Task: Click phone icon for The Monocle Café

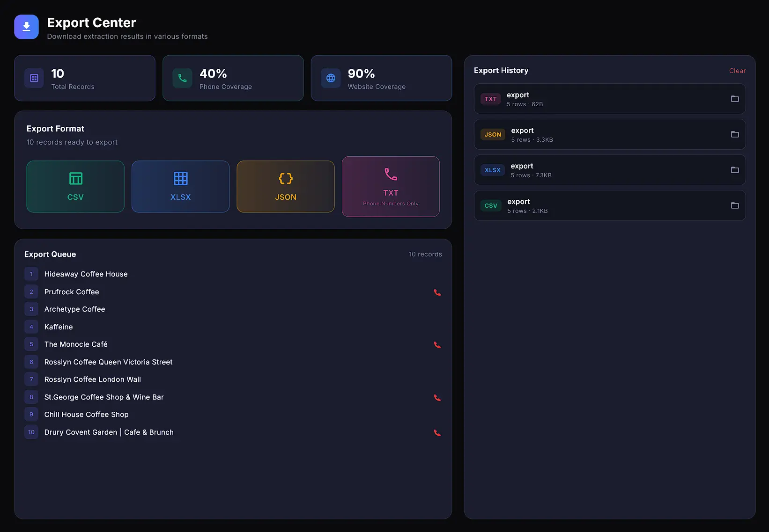Action: [437, 345]
